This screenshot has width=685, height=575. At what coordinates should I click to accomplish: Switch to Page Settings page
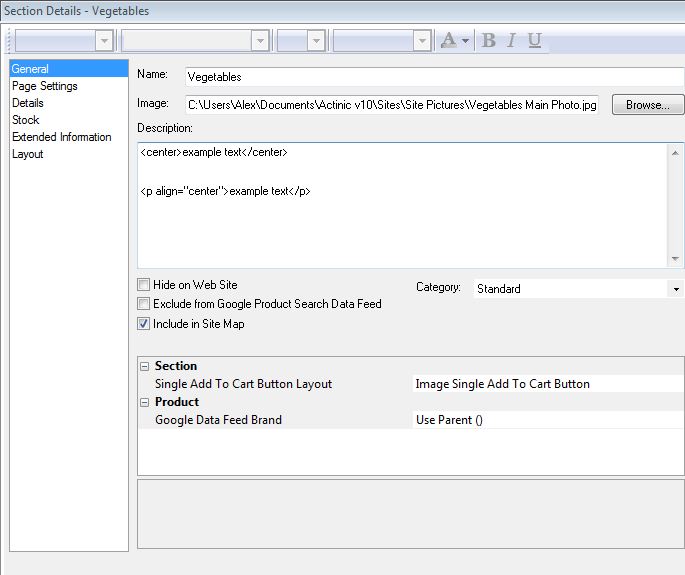click(x=44, y=86)
